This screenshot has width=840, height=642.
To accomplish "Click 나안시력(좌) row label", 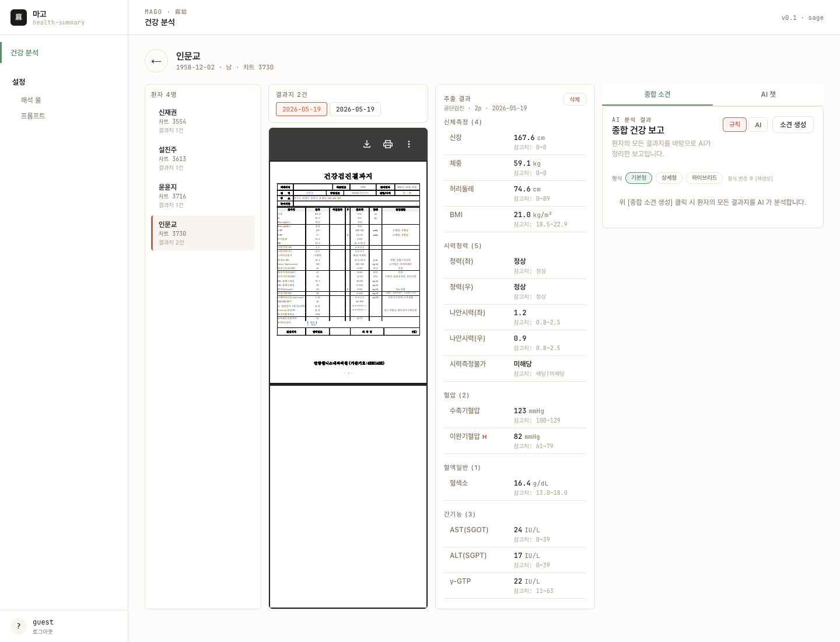I will tap(467, 313).
